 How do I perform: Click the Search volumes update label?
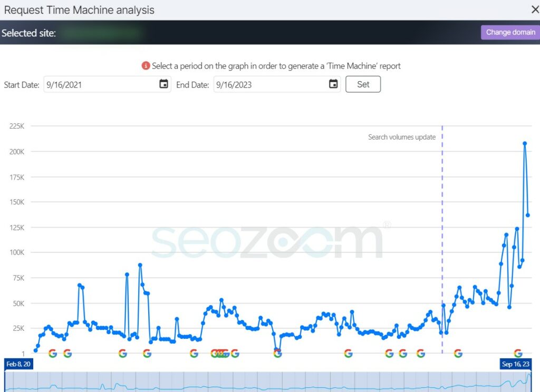tap(402, 137)
